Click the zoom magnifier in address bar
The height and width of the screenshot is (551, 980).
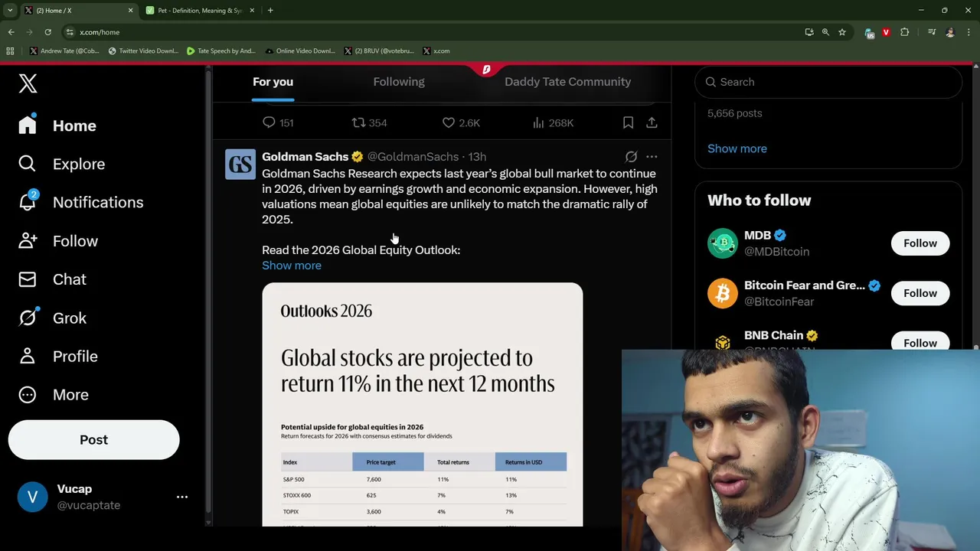coord(825,32)
